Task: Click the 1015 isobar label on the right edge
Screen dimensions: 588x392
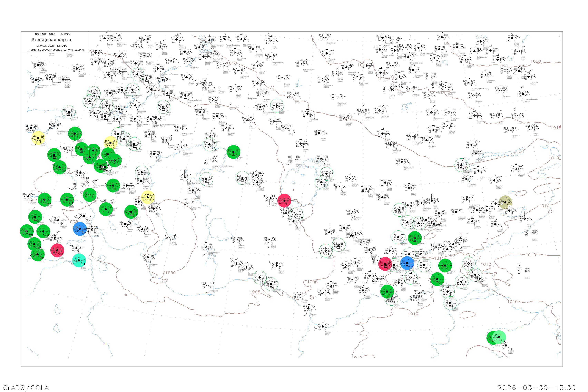Action: coord(556,128)
